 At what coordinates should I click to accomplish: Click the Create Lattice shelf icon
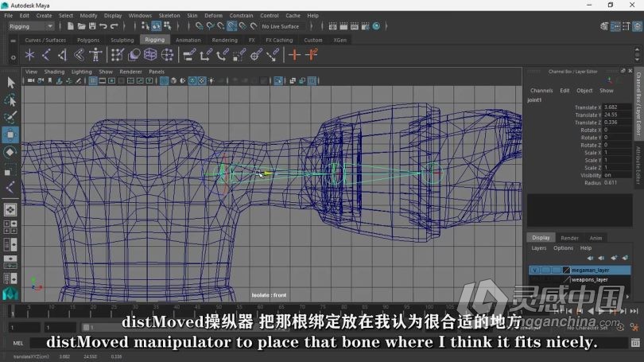tap(150, 55)
